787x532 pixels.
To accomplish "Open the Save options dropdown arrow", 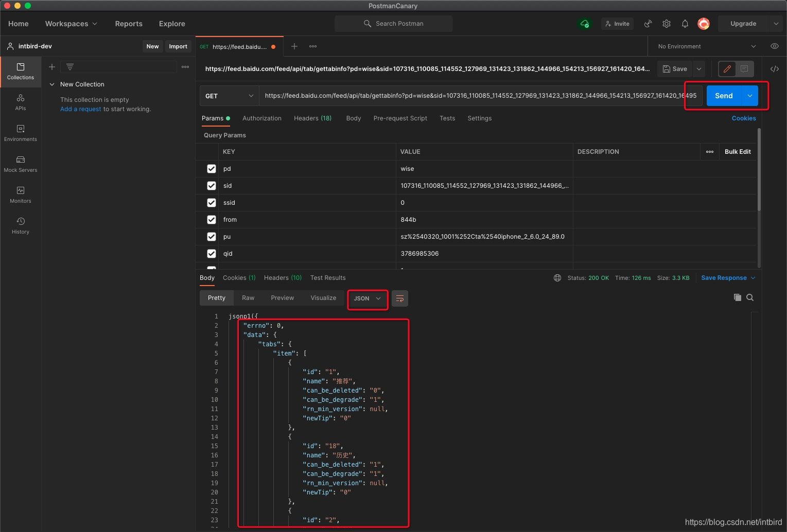I will pos(699,69).
